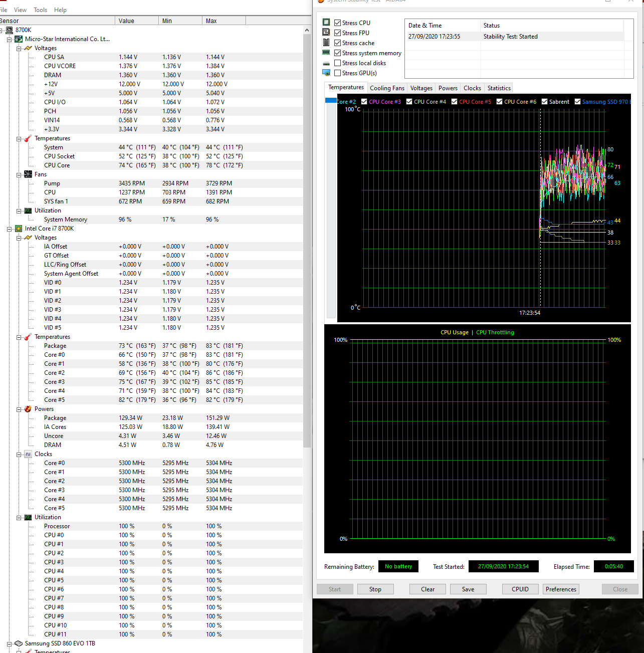Collapse the 8700K root tree node

click(1, 30)
